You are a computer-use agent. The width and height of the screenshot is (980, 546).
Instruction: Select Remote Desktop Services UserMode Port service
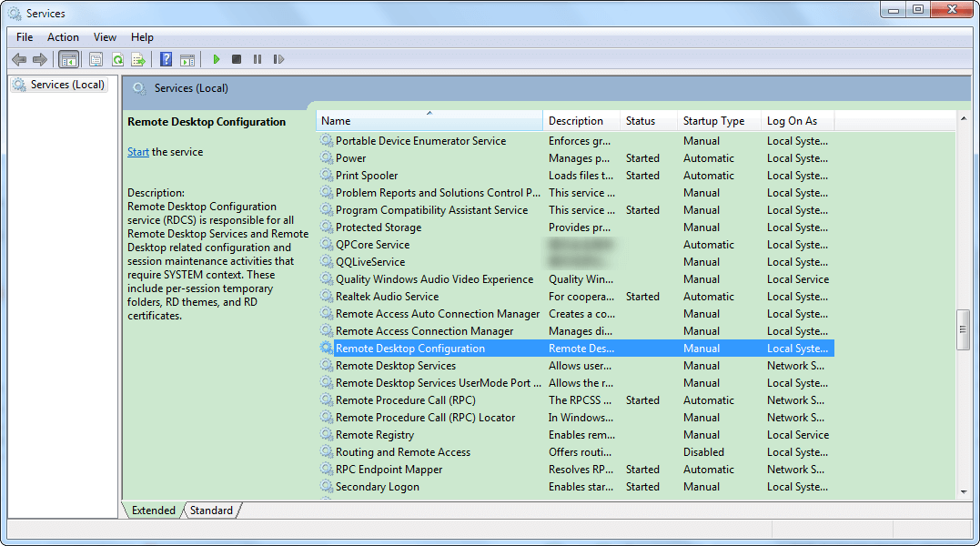click(x=438, y=383)
